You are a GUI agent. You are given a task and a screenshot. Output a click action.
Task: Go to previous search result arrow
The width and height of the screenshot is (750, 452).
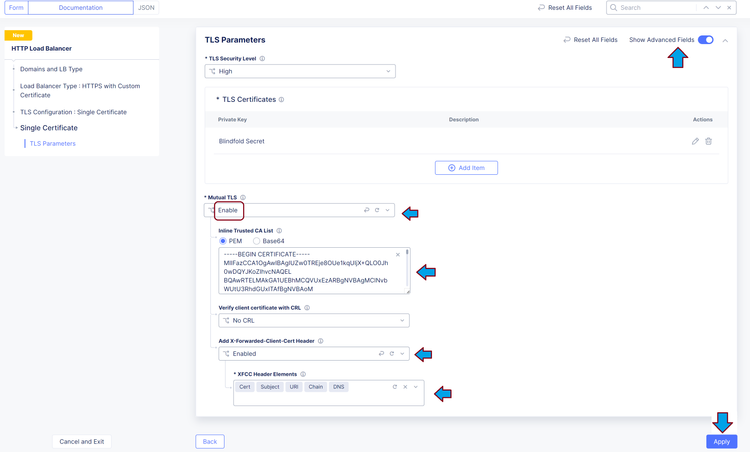tap(706, 8)
